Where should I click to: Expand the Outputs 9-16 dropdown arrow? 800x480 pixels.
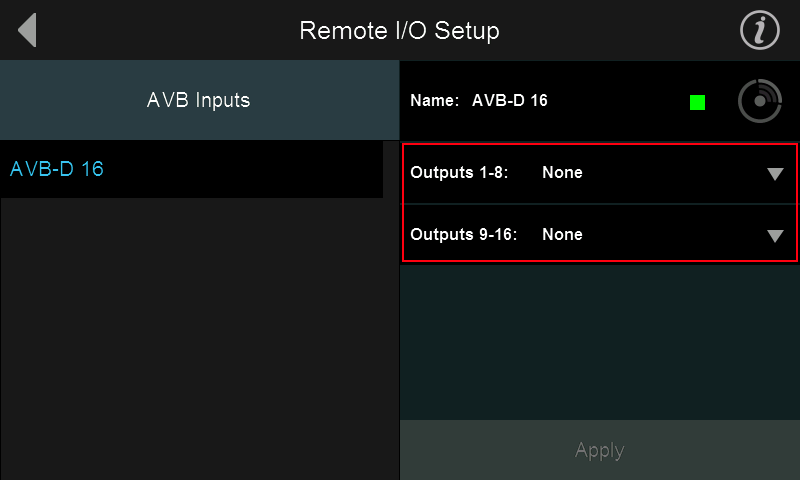(775, 236)
